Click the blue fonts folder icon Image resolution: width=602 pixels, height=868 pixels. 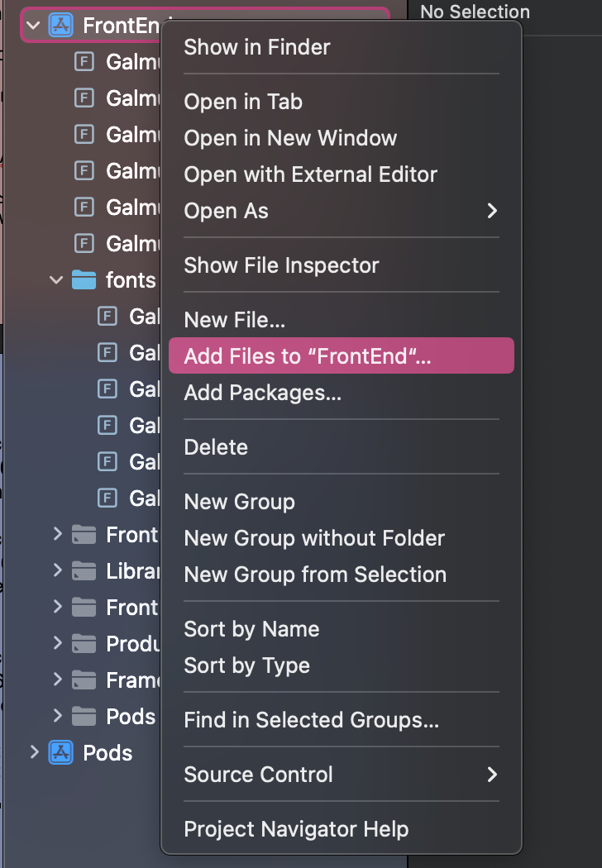[84, 280]
